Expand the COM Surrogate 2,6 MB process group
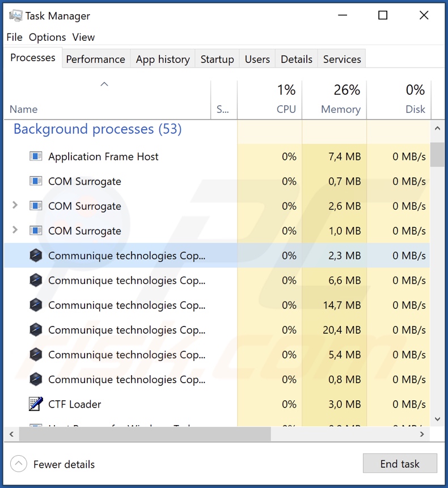Image resolution: width=448 pixels, height=488 pixels. coord(15,205)
